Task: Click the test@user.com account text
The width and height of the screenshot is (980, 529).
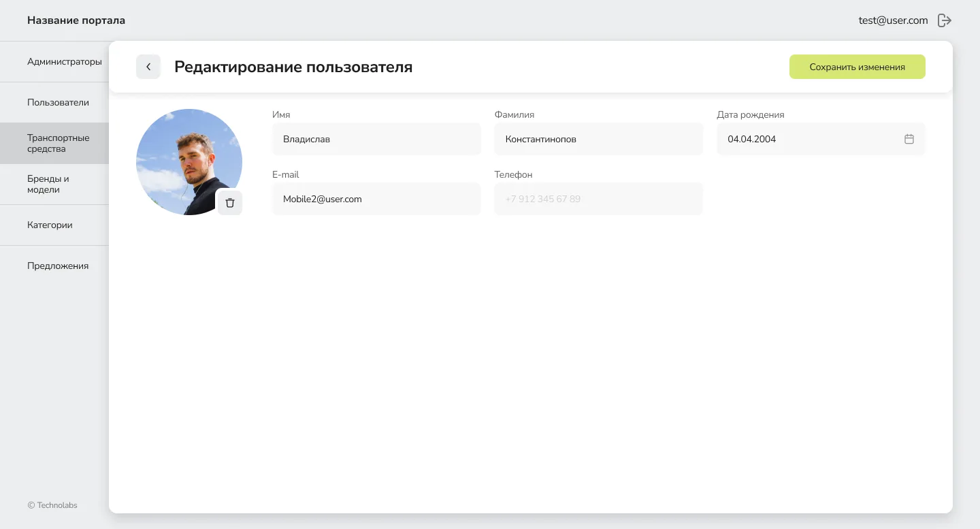Action: (893, 20)
